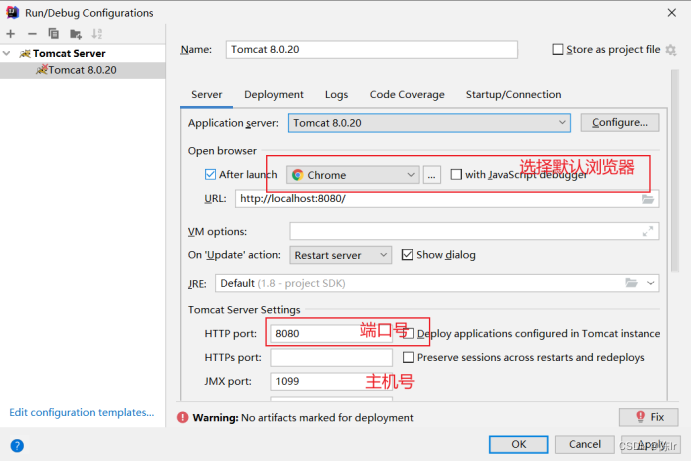Toggle After launch checkbox
The height and width of the screenshot is (461, 692).
tap(210, 175)
